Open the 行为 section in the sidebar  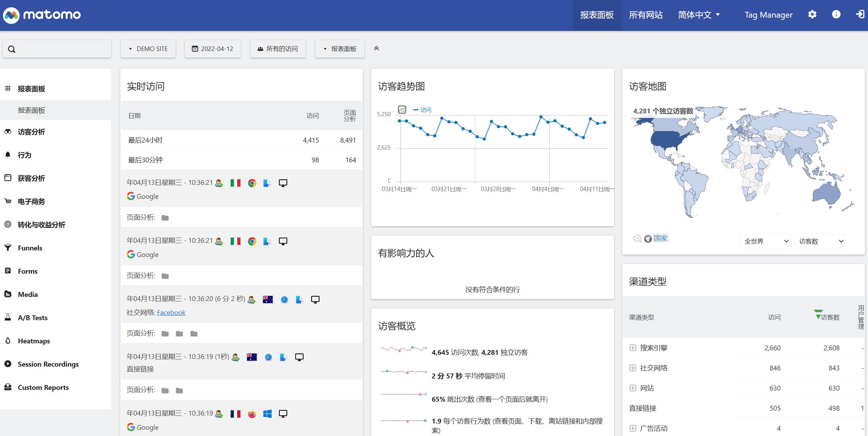click(25, 155)
